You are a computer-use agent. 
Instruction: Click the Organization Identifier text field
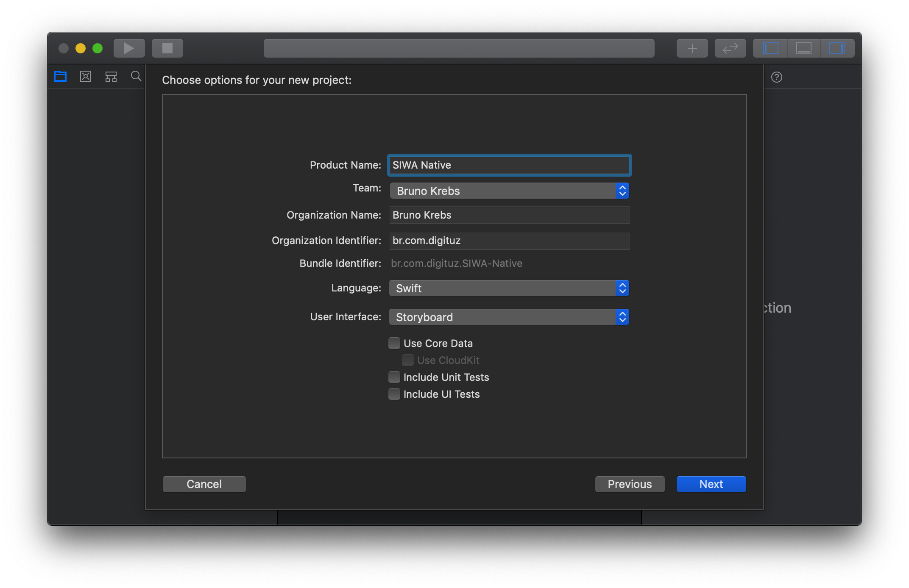point(509,241)
